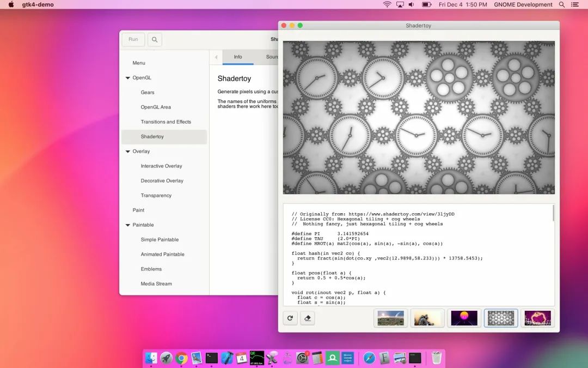Choose the purple sunset shader thumbnail
Screen dimensions: 588x368
[x=464, y=318]
